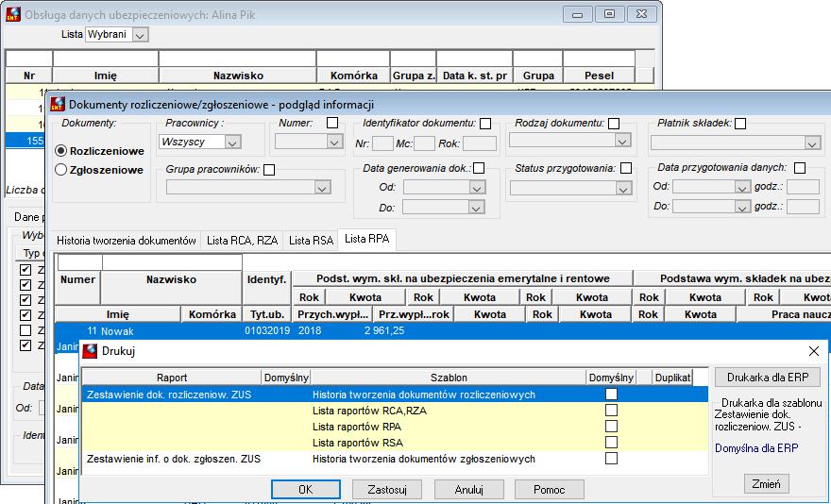Open Data generowania Do date dropdown
831x504 pixels.
click(475, 208)
